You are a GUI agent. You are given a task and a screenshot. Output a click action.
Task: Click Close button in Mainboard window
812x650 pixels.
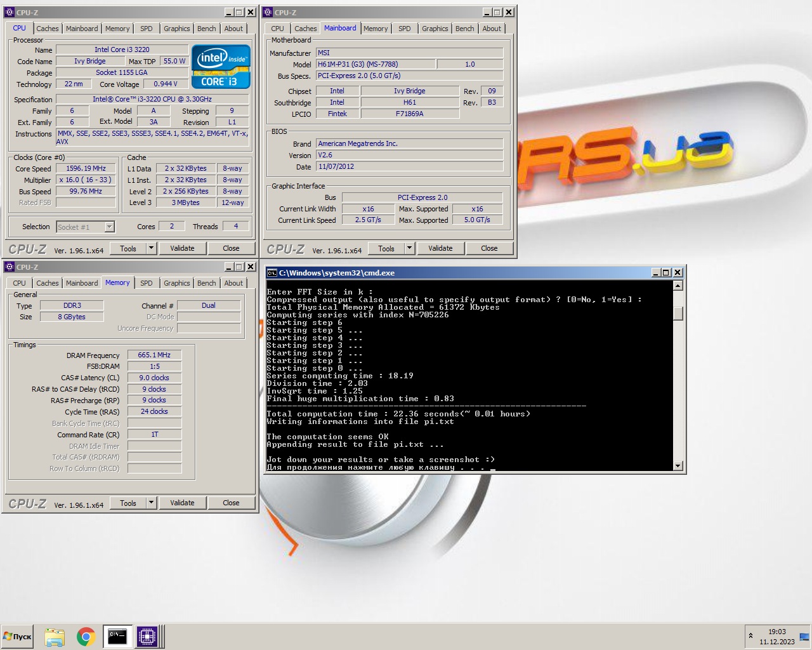489,248
